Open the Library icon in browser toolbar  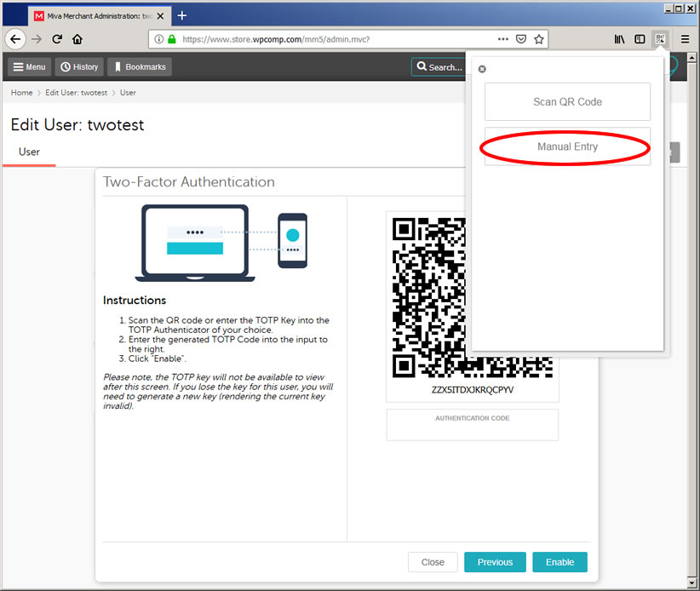pyautogui.click(x=619, y=39)
